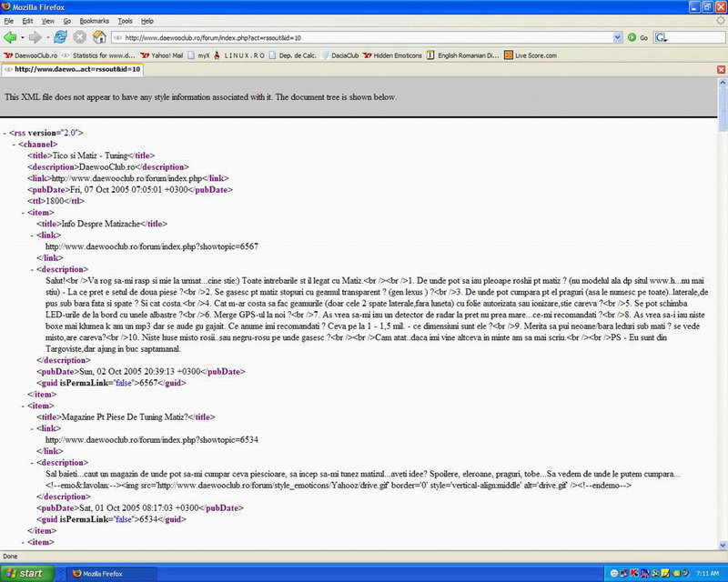
Task: Open the address bar history dropdown
Action: click(618, 37)
